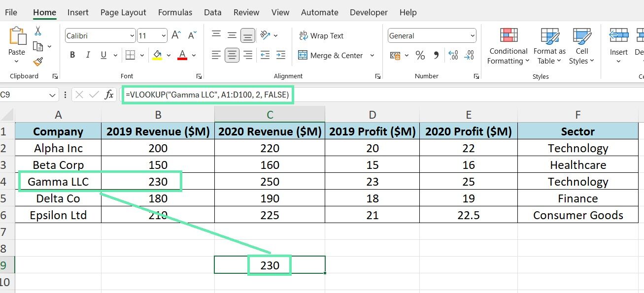
Task: Click the Insert Function fx icon
Action: [x=109, y=94]
